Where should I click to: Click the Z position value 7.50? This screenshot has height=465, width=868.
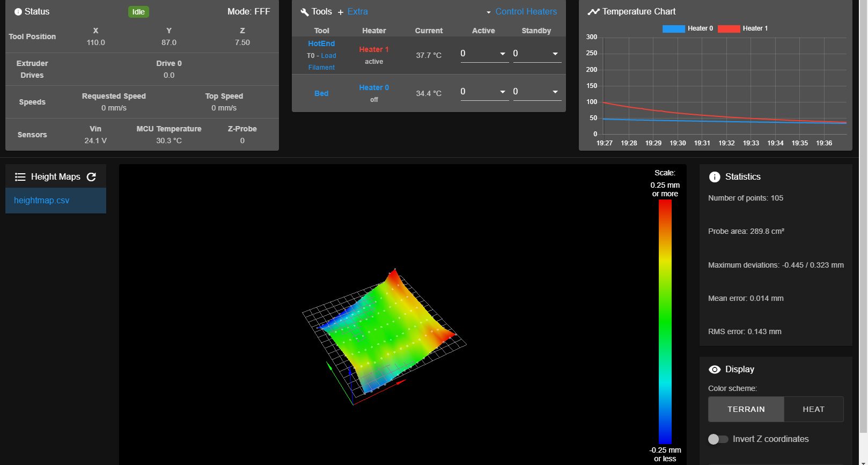pos(242,42)
